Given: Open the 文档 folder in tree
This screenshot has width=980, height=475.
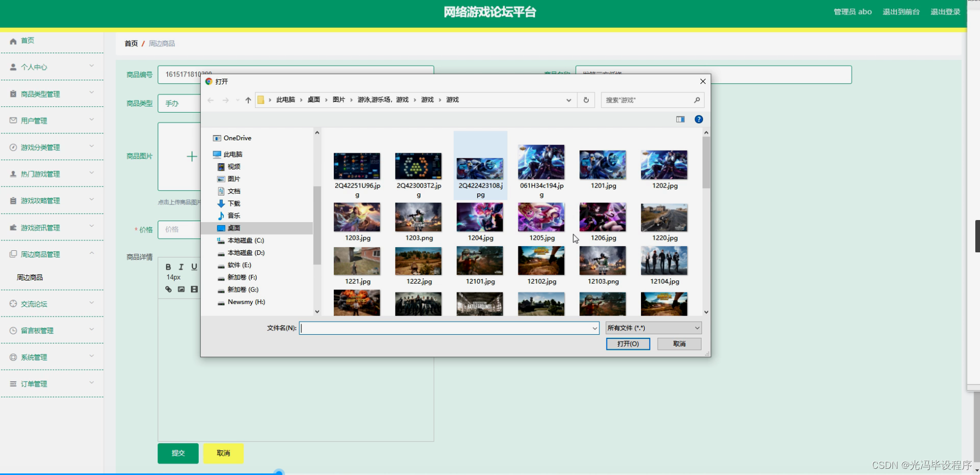Looking at the screenshot, I should click(x=229, y=191).
